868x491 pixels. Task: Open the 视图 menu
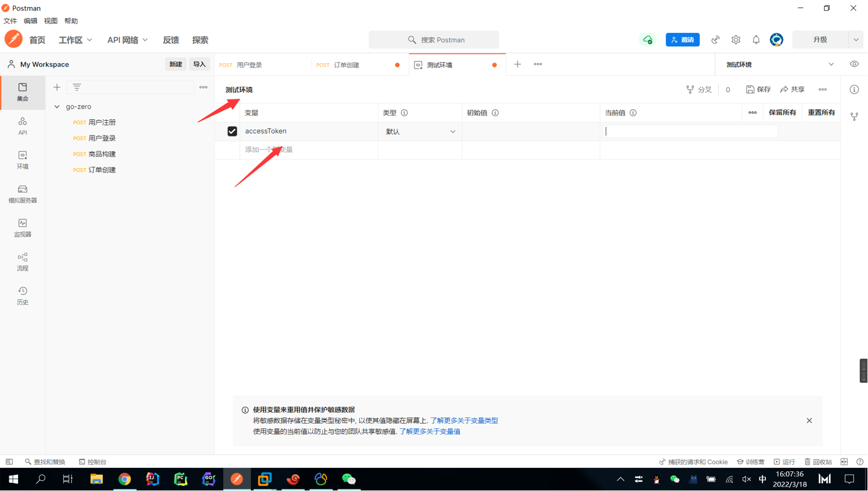pyautogui.click(x=50, y=21)
